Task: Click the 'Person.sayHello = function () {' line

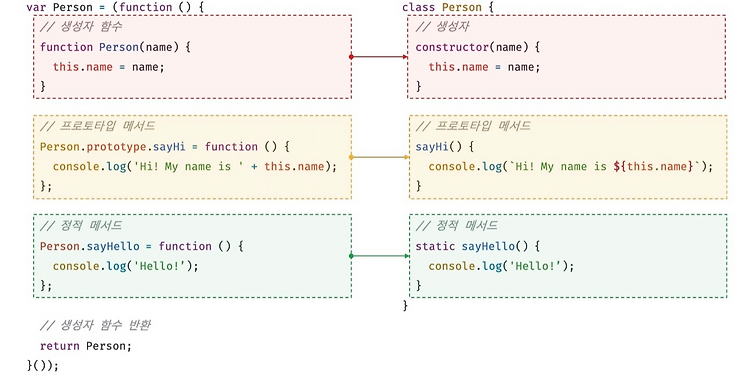Action: (142, 246)
